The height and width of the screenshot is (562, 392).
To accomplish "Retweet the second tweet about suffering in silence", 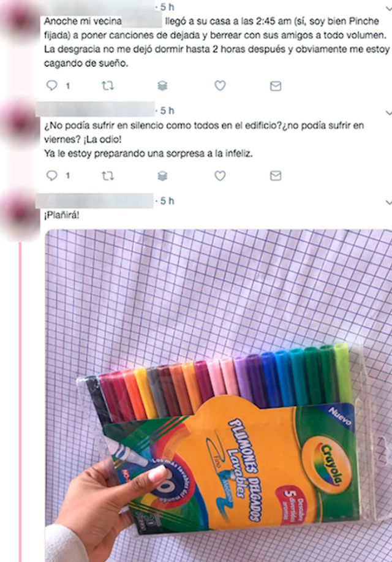I will 108,176.
